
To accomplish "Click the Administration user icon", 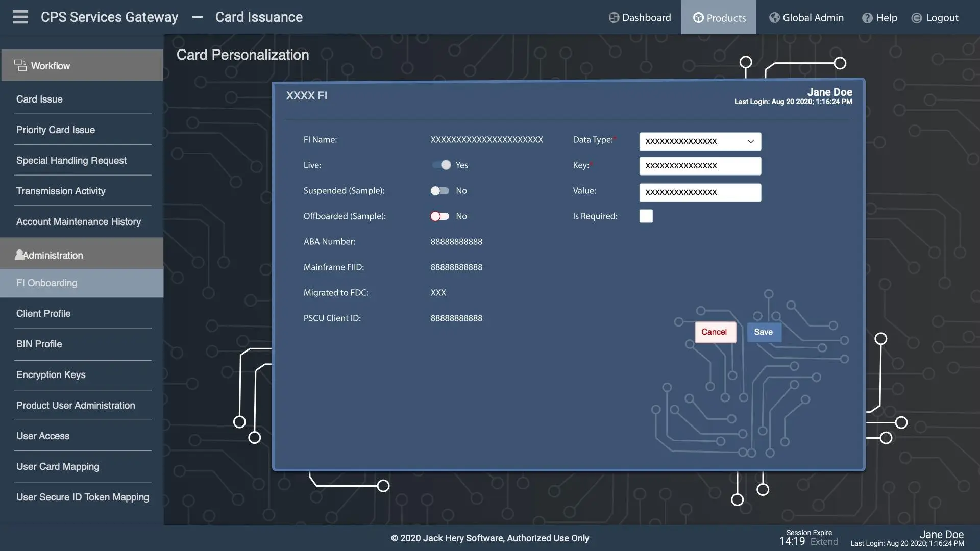I will pyautogui.click(x=19, y=255).
